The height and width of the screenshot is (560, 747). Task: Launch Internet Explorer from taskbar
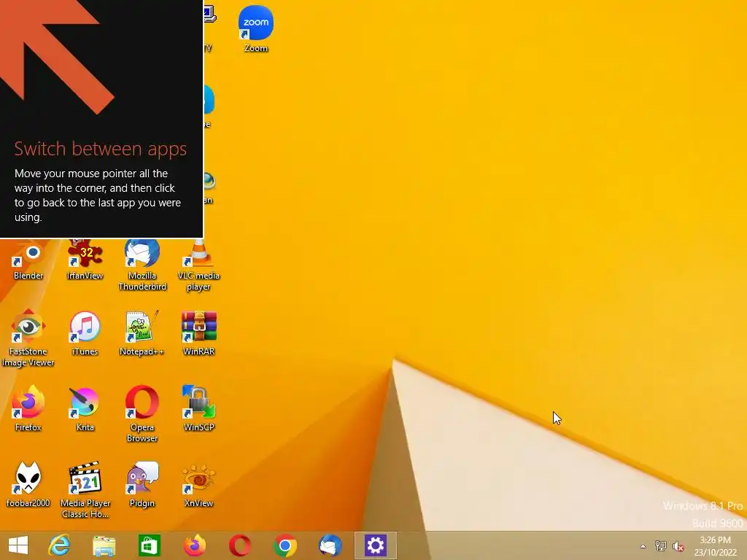tap(60, 545)
